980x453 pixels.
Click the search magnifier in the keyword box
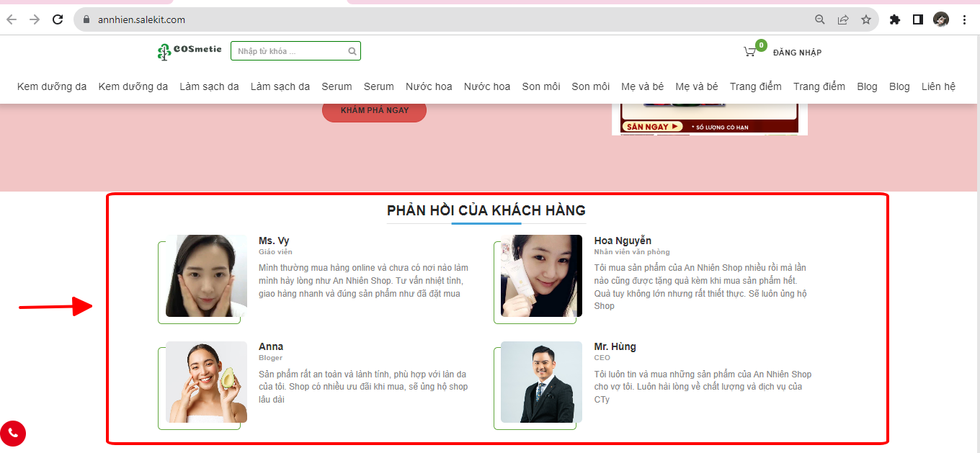coord(352,51)
